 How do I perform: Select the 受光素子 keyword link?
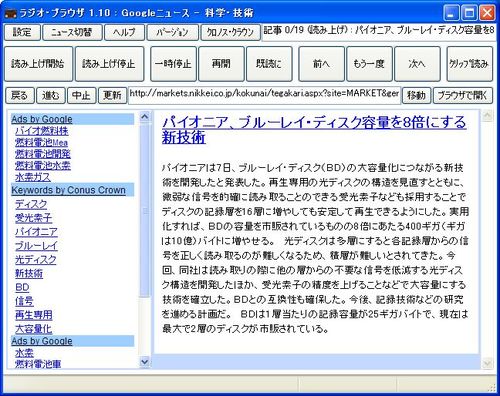point(33,218)
